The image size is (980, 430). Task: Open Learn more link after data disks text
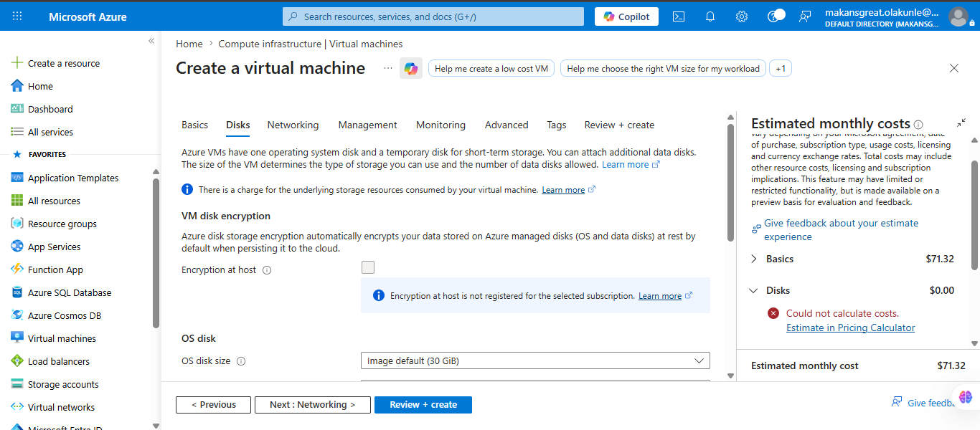[x=631, y=164]
